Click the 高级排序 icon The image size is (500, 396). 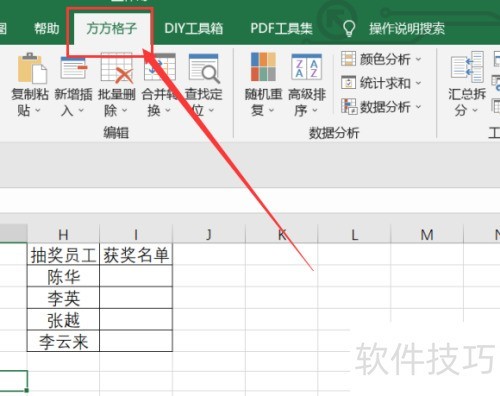306,67
